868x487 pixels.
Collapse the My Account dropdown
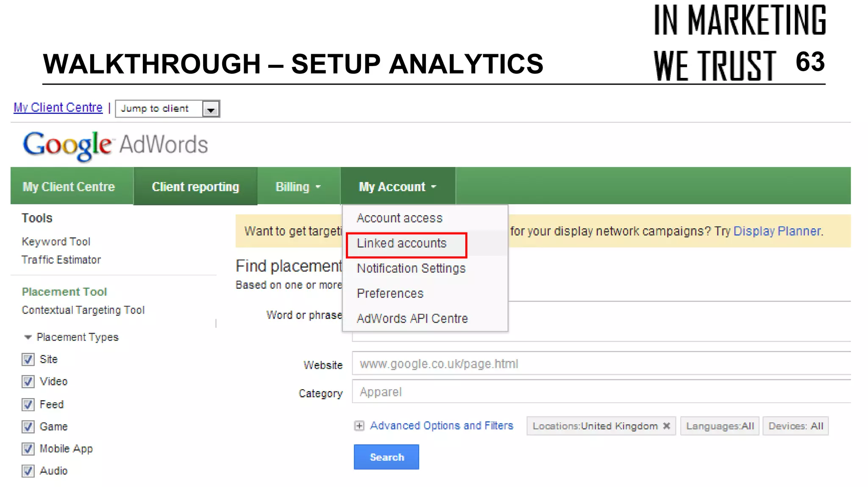pos(398,187)
